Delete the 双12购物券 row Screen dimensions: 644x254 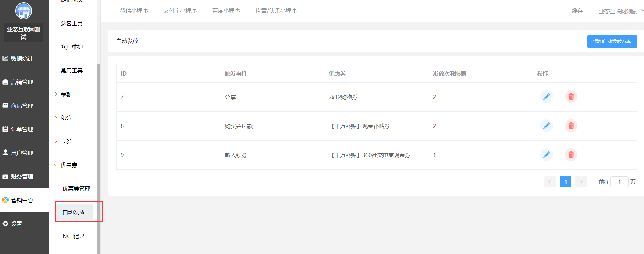pos(571,97)
